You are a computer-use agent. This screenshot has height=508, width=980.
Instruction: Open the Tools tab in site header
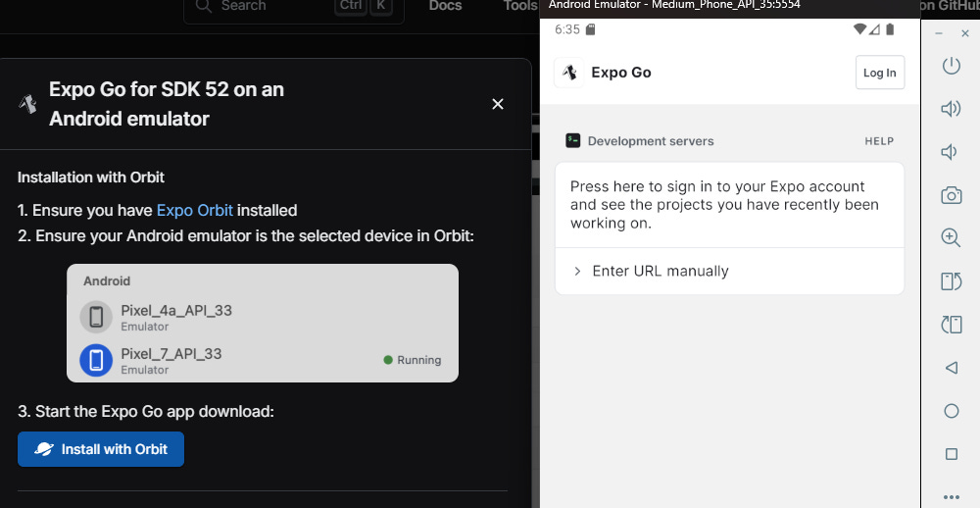click(x=520, y=6)
